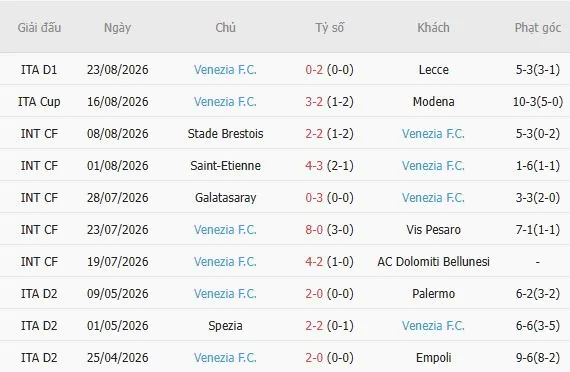This screenshot has width=570, height=372.
Task: Click the Tỷ số column header
Action: pos(329,27)
